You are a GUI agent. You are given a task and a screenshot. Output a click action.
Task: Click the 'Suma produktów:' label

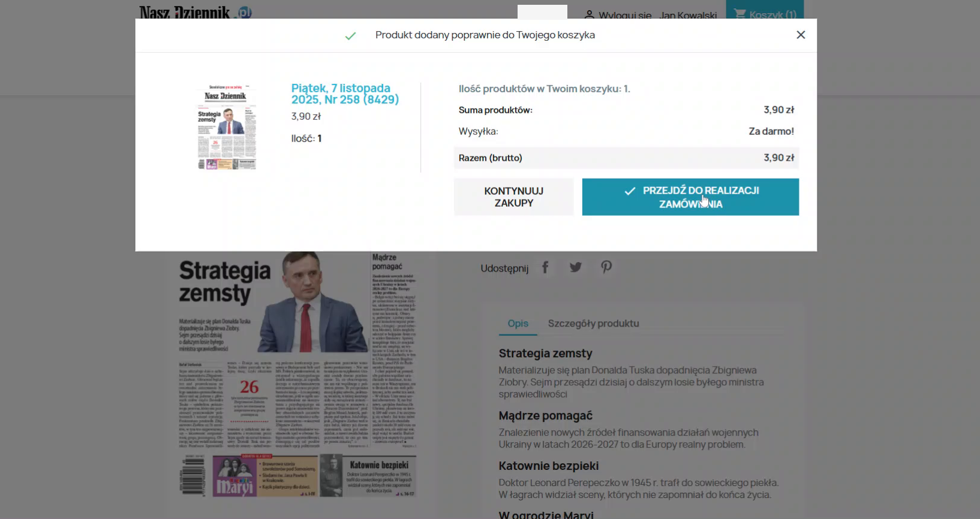click(x=495, y=110)
